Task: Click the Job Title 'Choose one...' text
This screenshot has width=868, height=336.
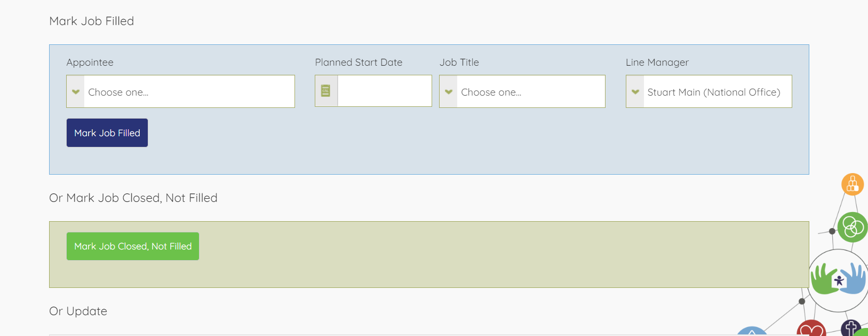Action: pos(491,92)
